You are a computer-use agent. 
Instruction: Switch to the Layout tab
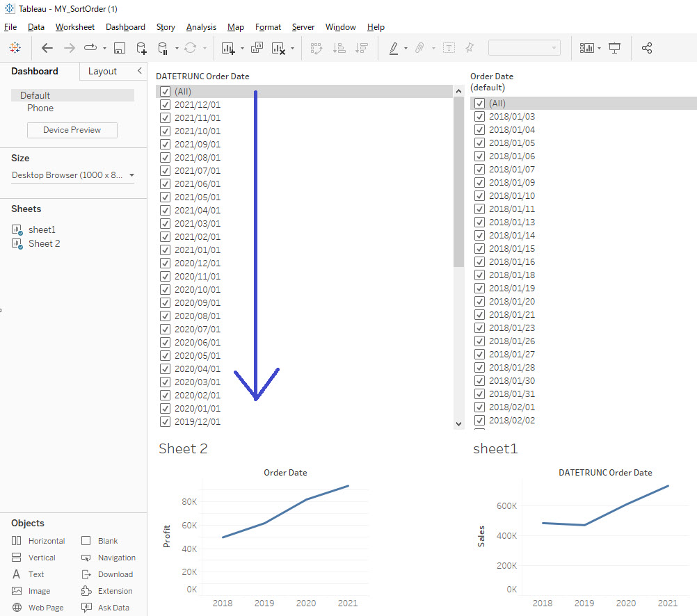point(102,71)
